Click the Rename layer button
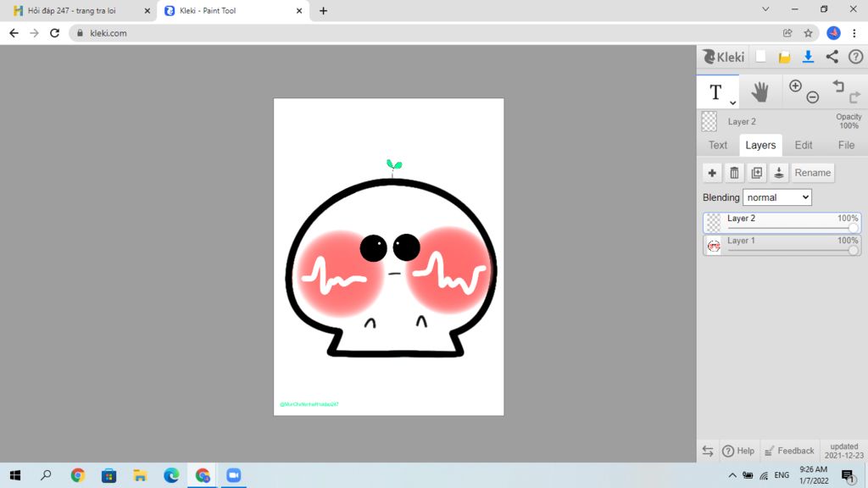 [x=812, y=173]
